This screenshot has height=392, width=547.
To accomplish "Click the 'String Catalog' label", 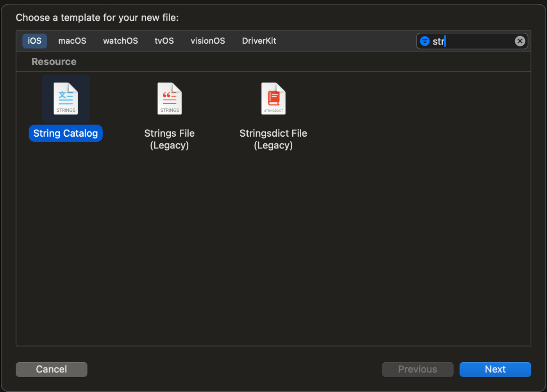I will pos(66,133).
